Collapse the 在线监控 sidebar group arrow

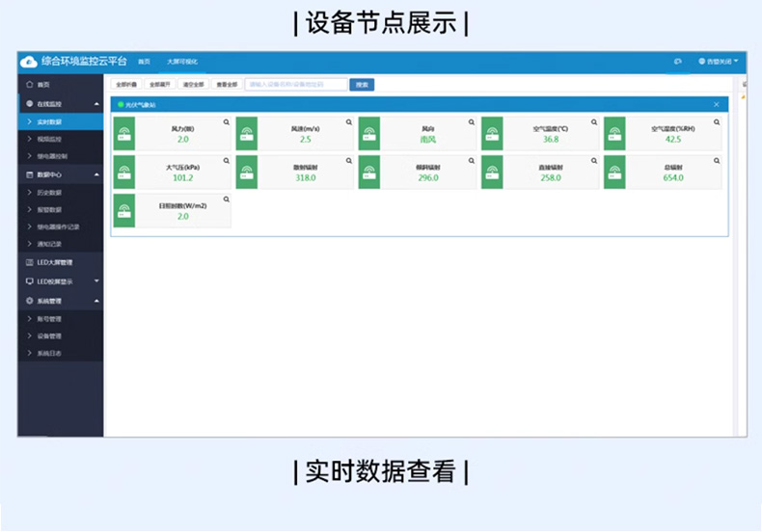pos(96,104)
